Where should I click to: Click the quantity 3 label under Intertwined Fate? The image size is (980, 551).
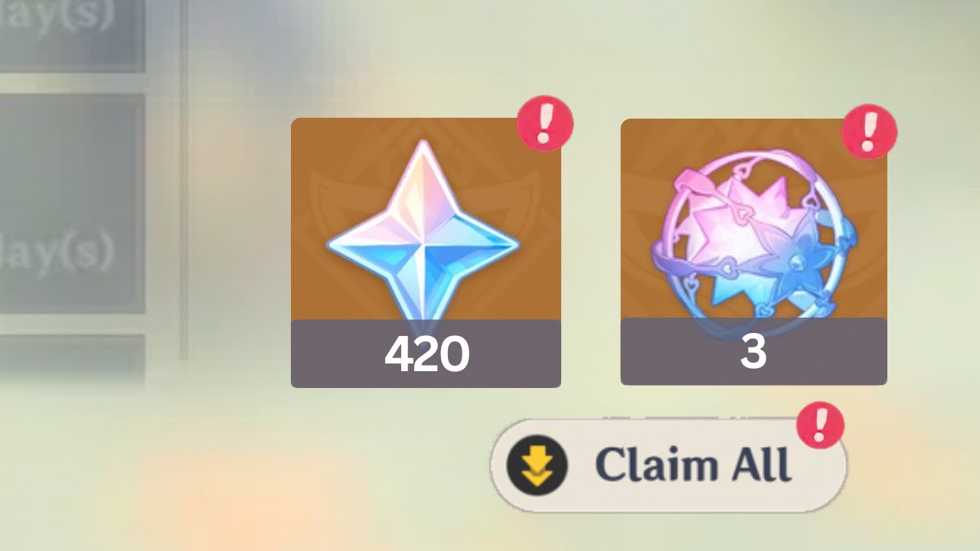(x=753, y=353)
